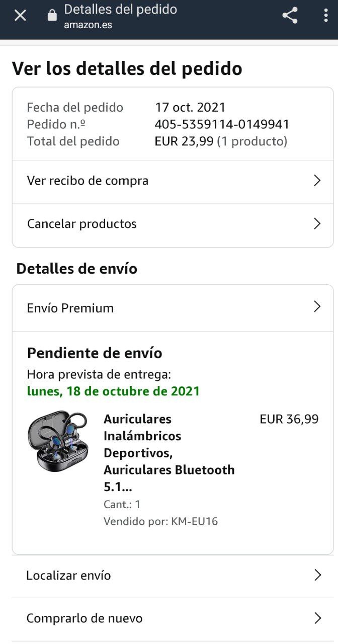Open the three-dot overflow menu

pyautogui.click(x=326, y=16)
